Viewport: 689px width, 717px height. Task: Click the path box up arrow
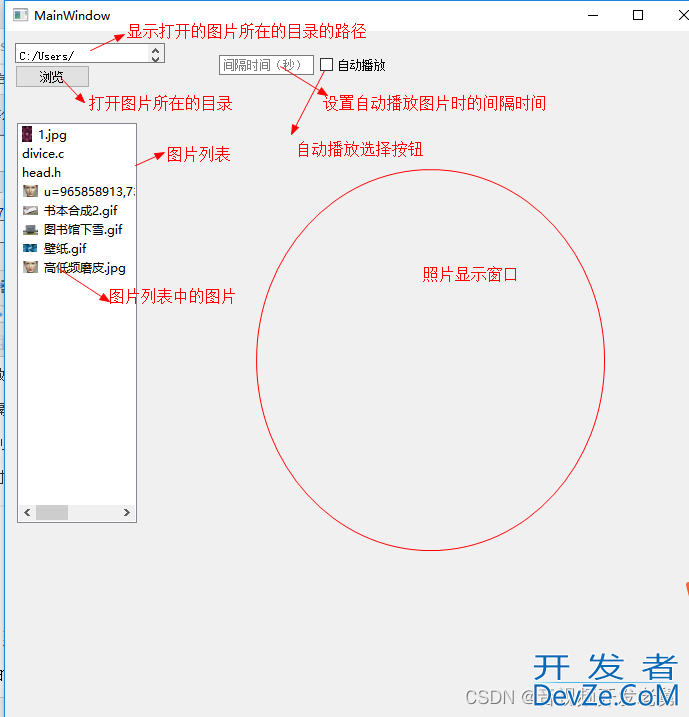click(x=156, y=50)
